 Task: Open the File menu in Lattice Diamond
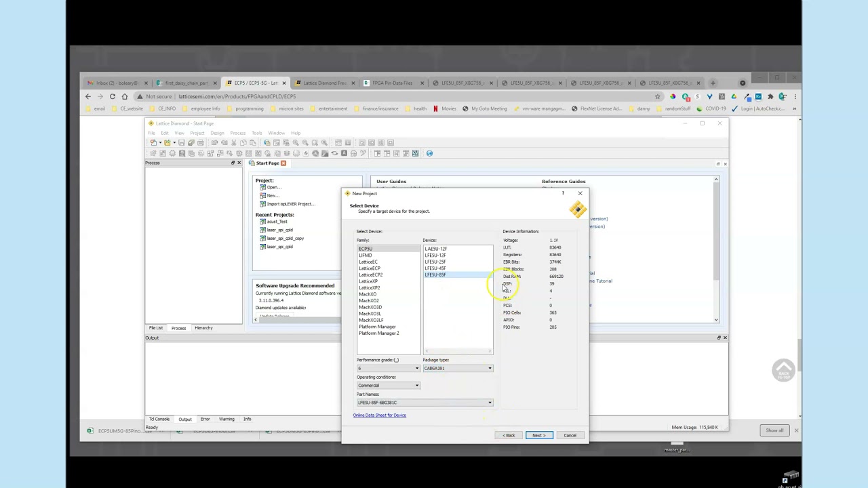click(152, 133)
